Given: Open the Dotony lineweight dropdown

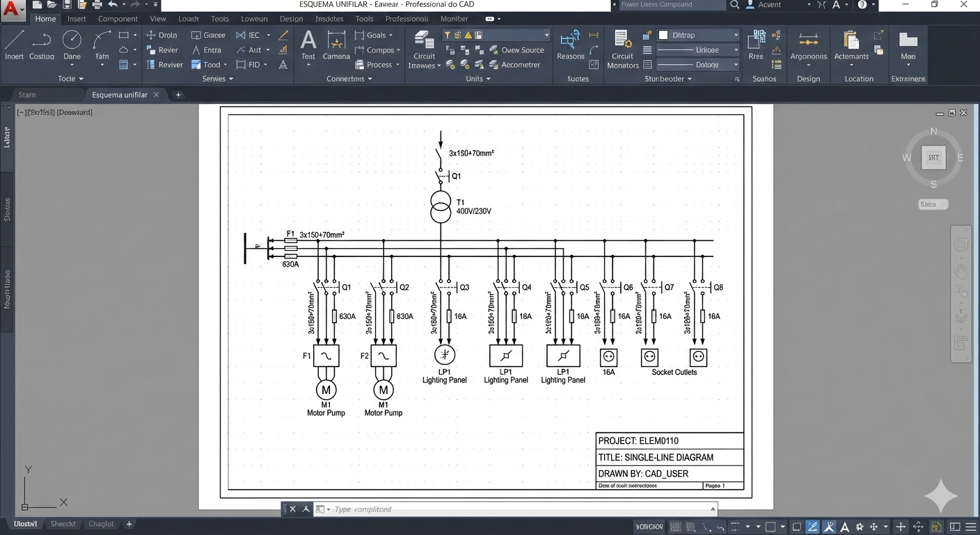Looking at the screenshot, I should [x=698, y=65].
